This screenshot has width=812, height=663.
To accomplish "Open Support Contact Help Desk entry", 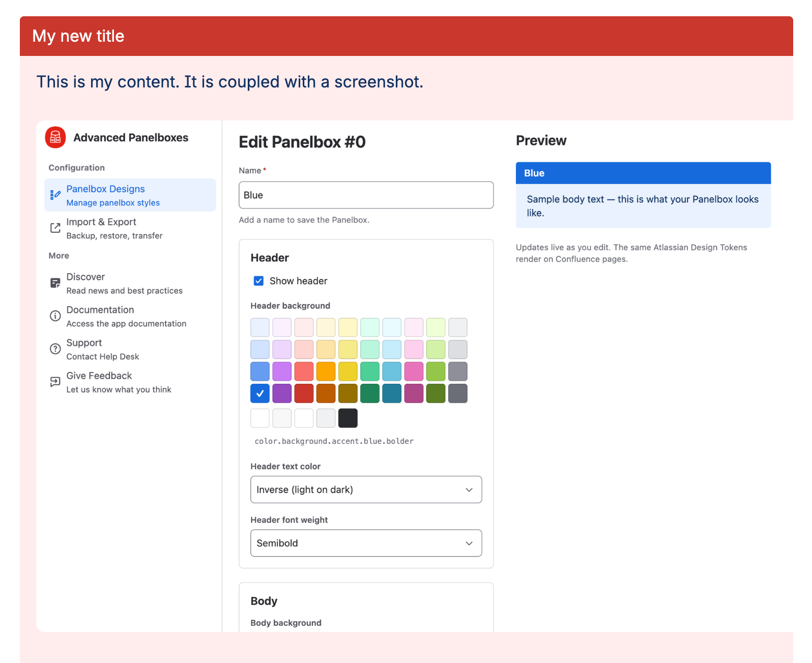I will [130, 349].
